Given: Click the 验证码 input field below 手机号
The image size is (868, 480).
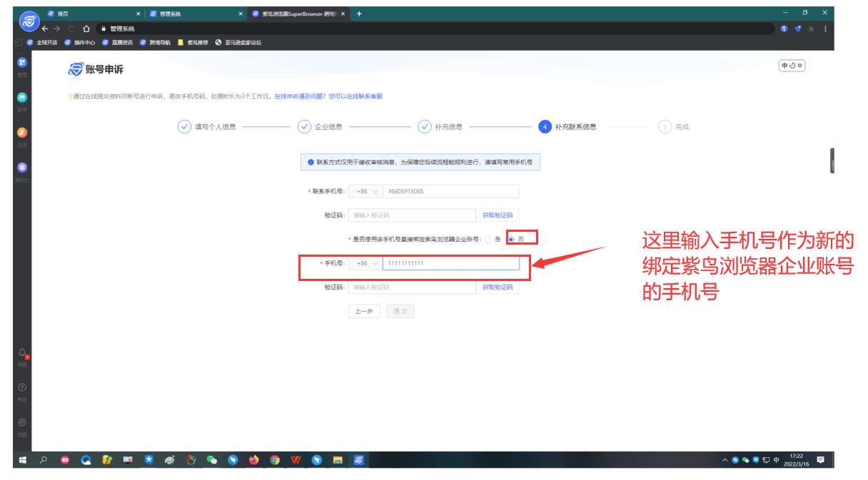Looking at the screenshot, I should pyautogui.click(x=412, y=287).
